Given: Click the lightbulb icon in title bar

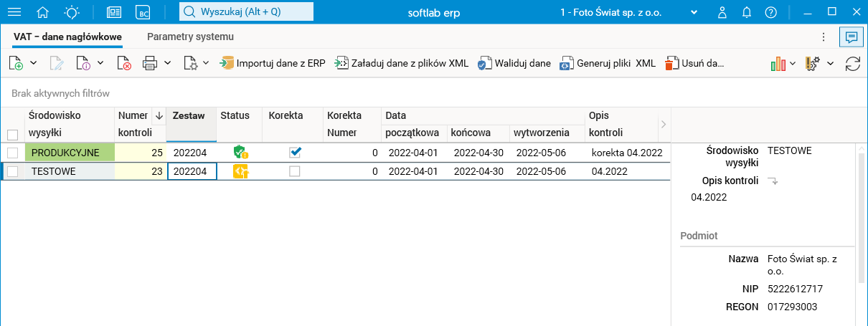Looking at the screenshot, I should click(x=72, y=12).
